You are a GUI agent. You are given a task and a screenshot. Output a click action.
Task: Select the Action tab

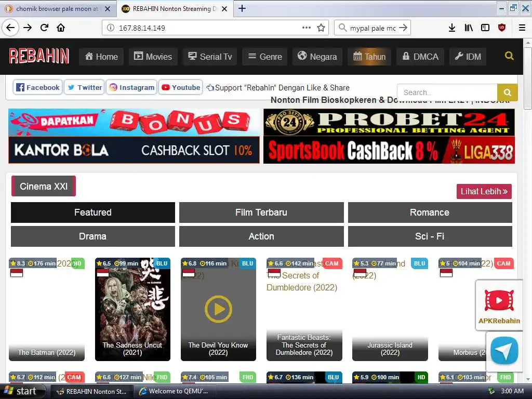pos(261,236)
